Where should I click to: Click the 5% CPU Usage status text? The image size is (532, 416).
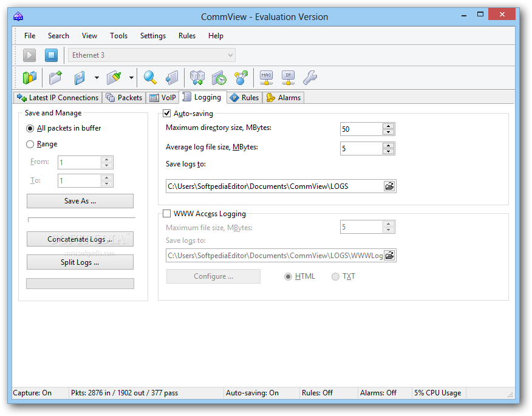click(438, 392)
